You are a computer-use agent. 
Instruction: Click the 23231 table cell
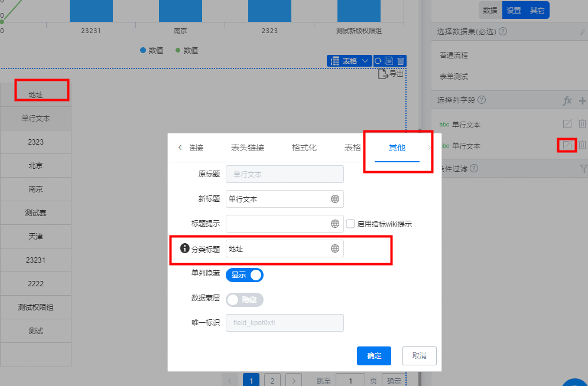coord(35,260)
